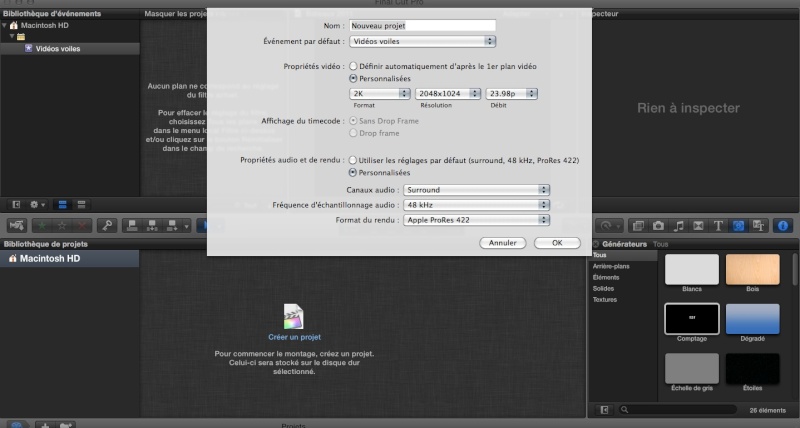Select the 'Textures' generator category
Screen dimensions: 800x428
[x=605, y=299]
